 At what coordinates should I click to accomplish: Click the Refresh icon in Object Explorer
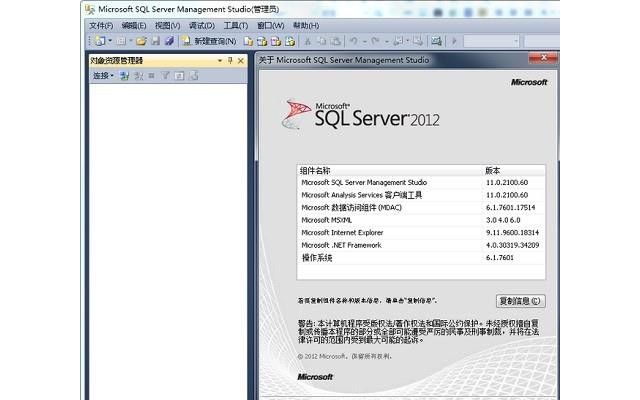[179, 76]
